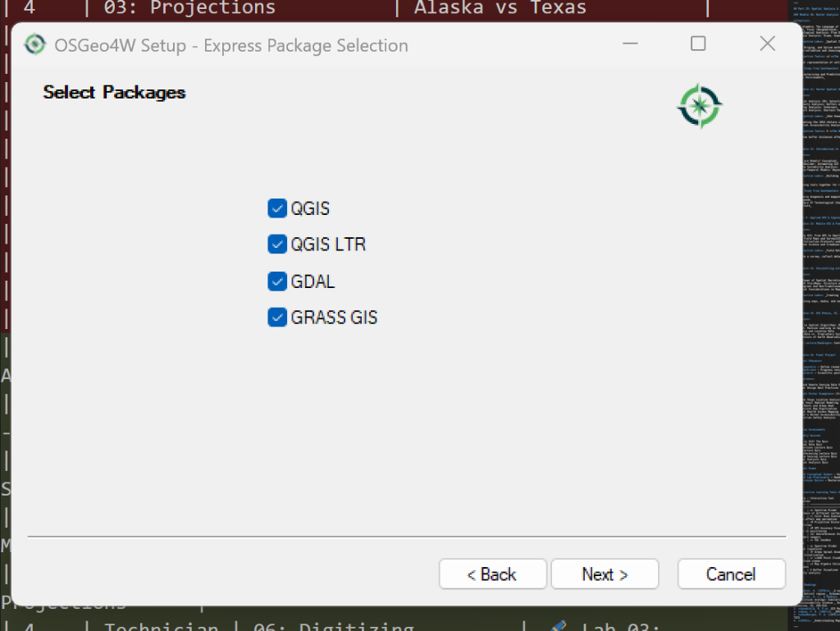Click the QGIS label text
This screenshot has width=840, height=631.
point(308,208)
